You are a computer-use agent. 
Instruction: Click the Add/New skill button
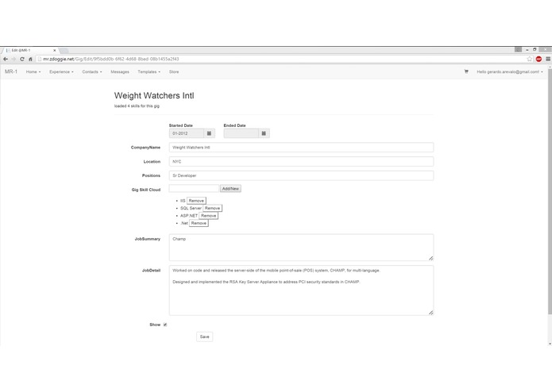point(230,189)
